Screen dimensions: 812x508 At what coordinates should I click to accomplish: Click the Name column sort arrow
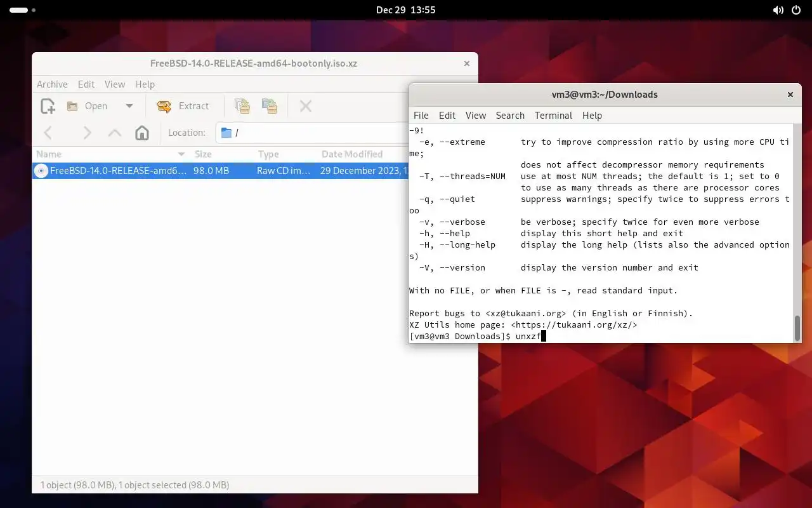[x=181, y=154]
